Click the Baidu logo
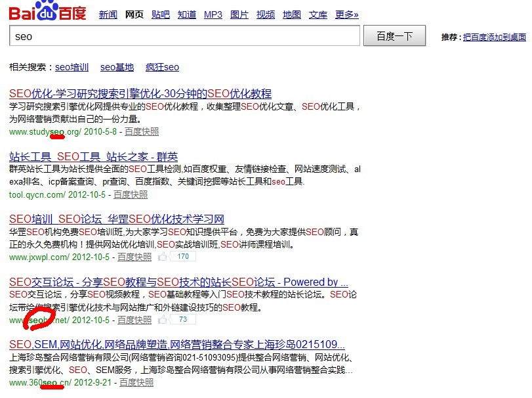Screen dimensions: 532x398 (47, 11)
